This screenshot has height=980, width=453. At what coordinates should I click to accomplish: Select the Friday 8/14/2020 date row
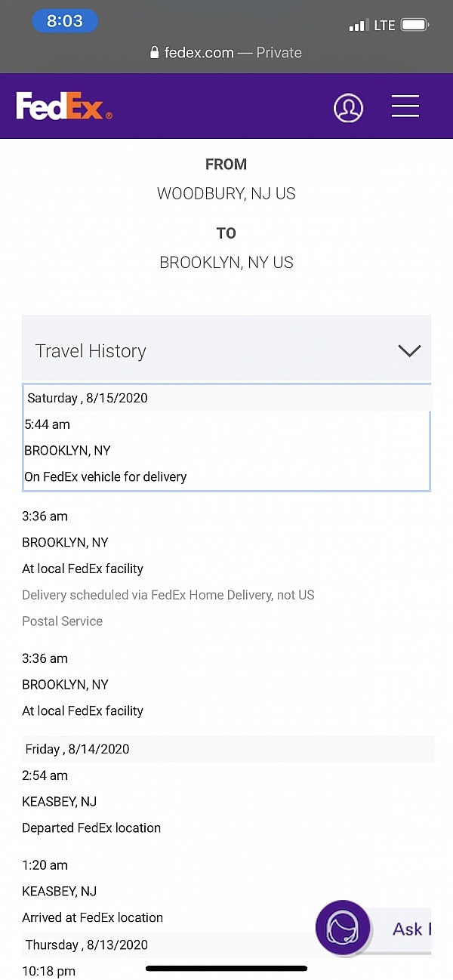click(227, 749)
